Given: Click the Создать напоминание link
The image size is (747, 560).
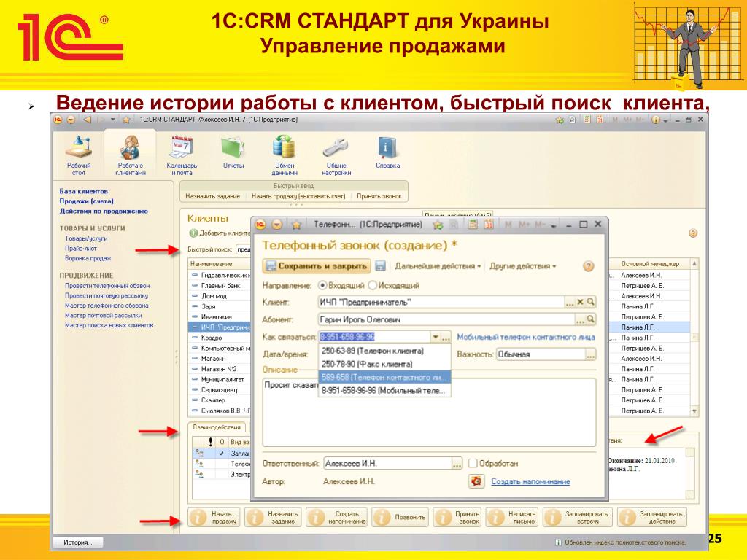Looking at the screenshot, I should (x=530, y=481).
